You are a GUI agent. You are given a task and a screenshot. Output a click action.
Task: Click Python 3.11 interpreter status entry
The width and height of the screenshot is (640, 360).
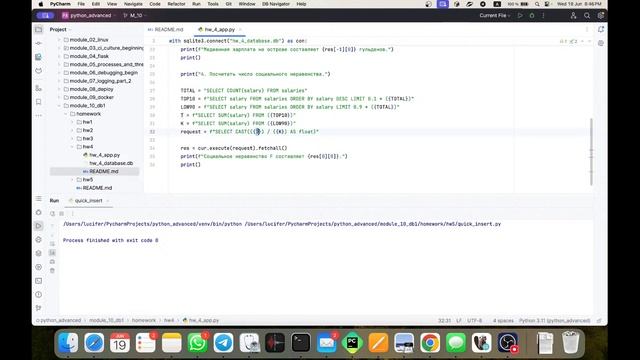(554, 320)
